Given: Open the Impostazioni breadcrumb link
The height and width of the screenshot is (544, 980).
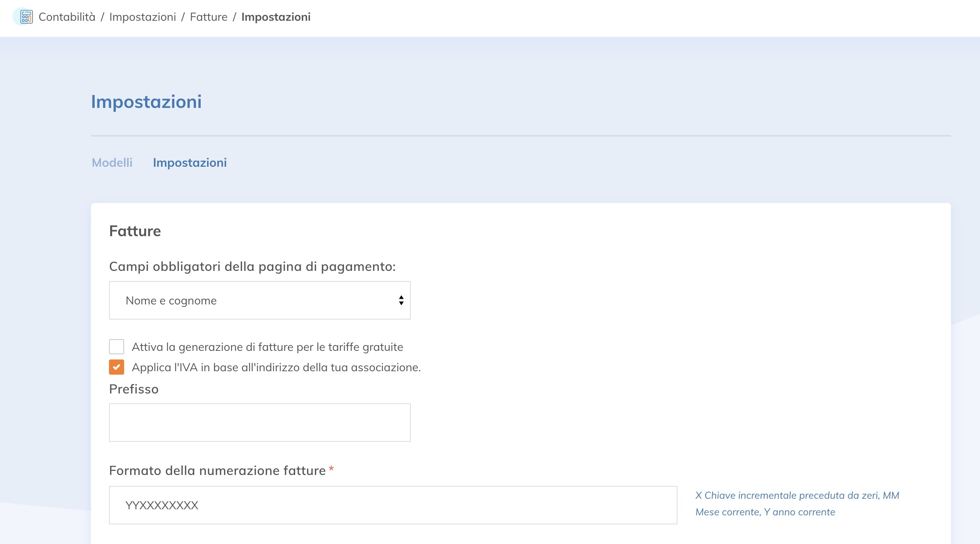Looking at the screenshot, I should click(x=143, y=17).
